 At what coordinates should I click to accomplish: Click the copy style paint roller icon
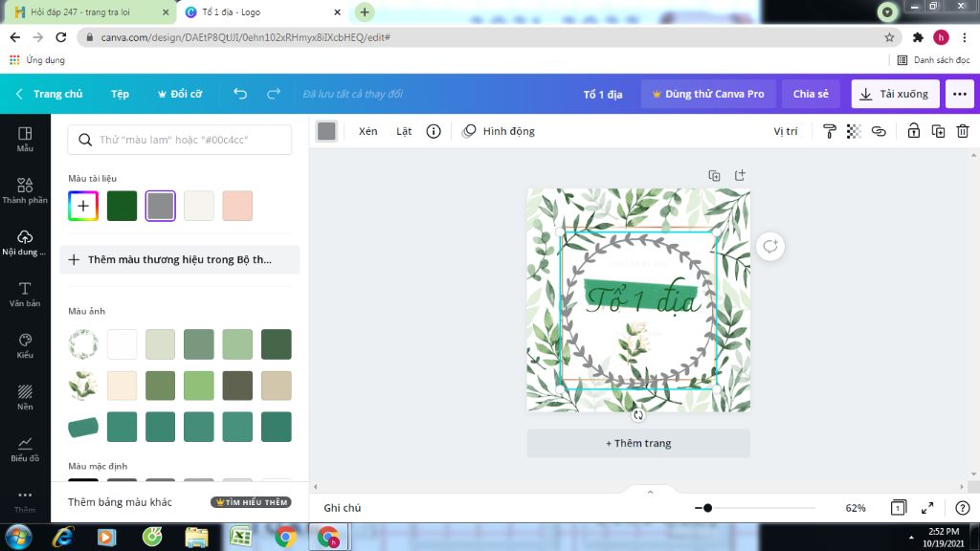(830, 131)
